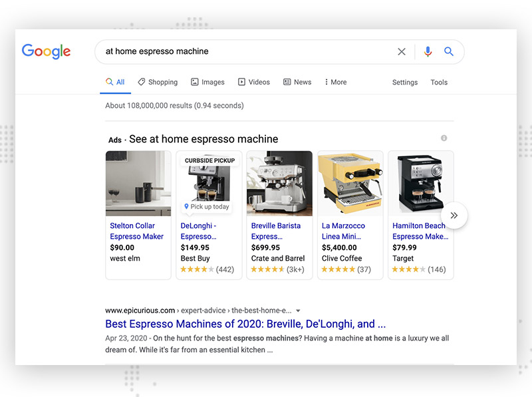Click the $699.95 price
The image size is (532, 397).
[x=265, y=247]
